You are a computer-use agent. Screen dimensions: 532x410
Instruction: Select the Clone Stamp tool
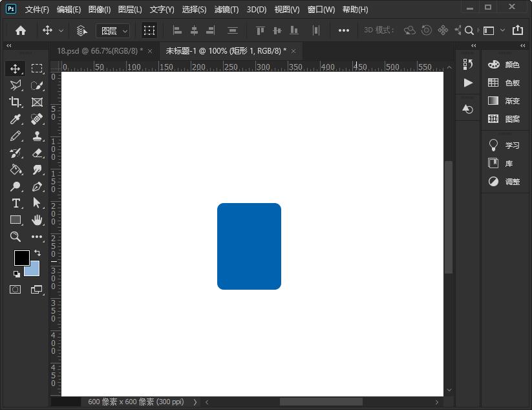[37, 136]
